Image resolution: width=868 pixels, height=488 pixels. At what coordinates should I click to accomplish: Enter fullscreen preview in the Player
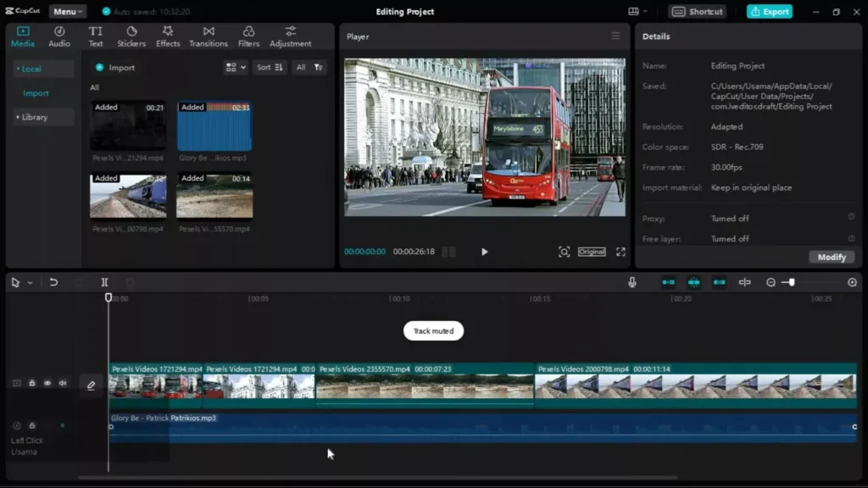coord(621,252)
